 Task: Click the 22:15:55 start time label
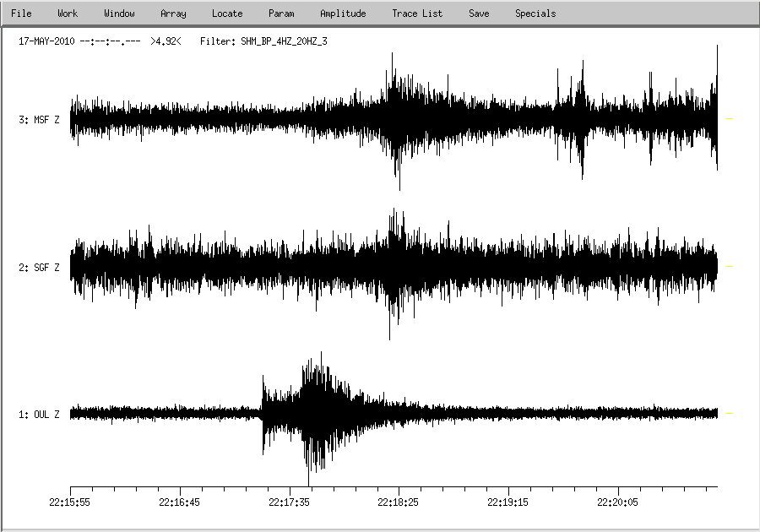70,502
